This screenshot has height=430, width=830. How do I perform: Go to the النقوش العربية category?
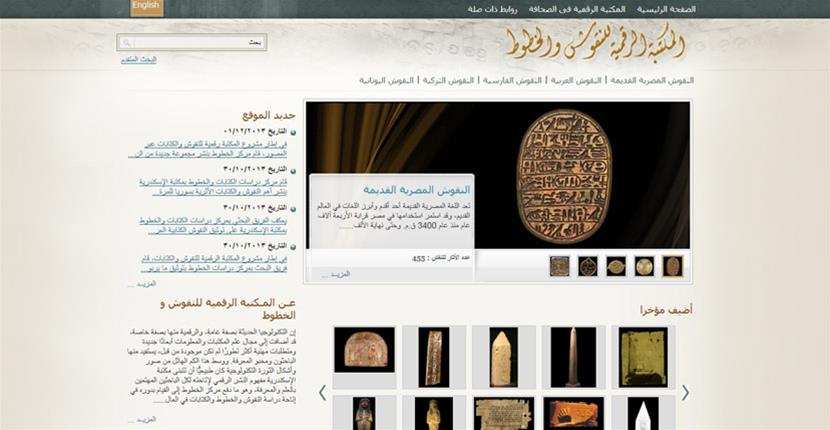coord(576,80)
